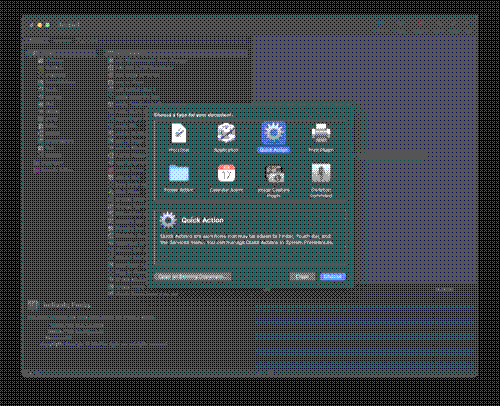Select the Quick Action gear icon
This screenshot has width=500, height=406.
(x=274, y=133)
